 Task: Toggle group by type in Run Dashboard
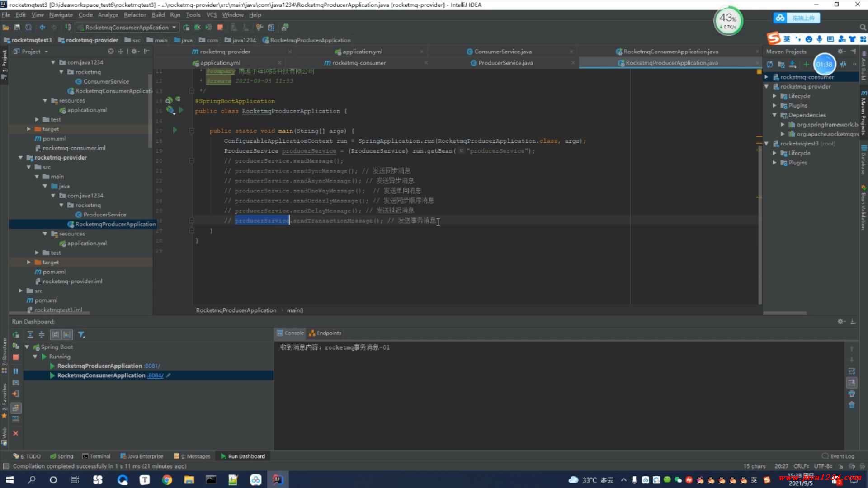(x=56, y=334)
